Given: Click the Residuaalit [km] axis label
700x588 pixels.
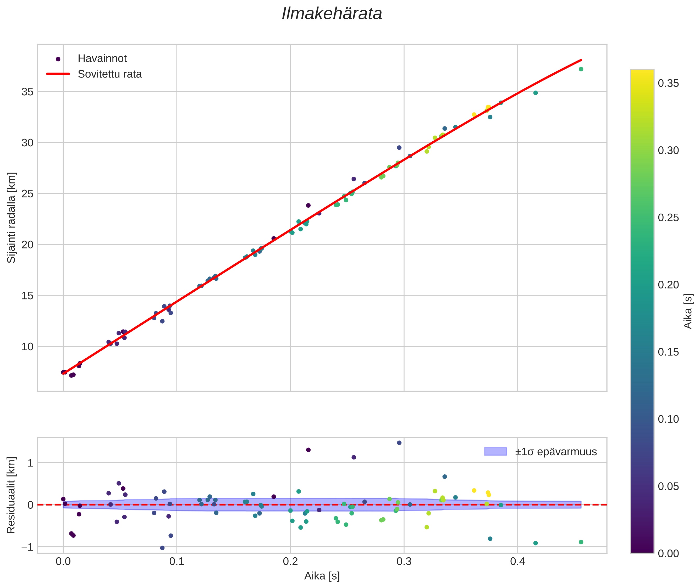Looking at the screenshot, I should pos(11,495).
